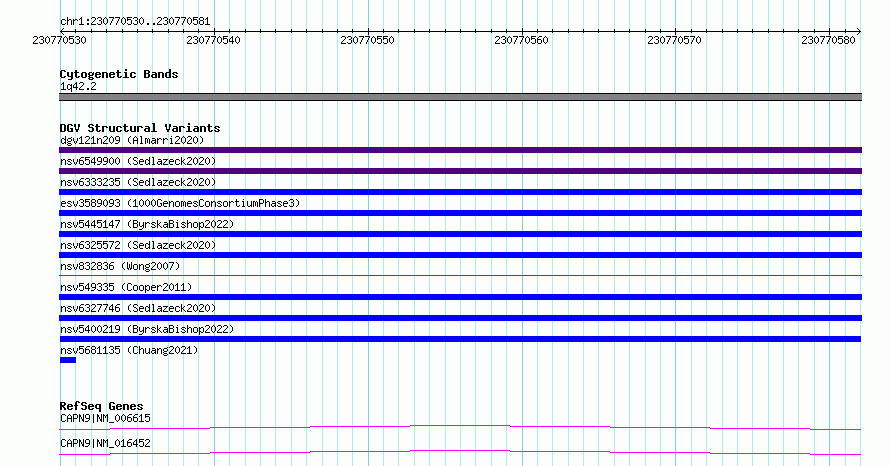Click the thin red line for nsv832836
The image size is (890, 466).
(x=460, y=276)
